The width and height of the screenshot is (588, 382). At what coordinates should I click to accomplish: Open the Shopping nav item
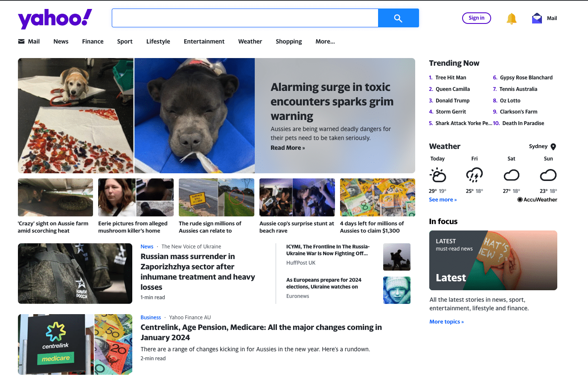click(x=288, y=41)
